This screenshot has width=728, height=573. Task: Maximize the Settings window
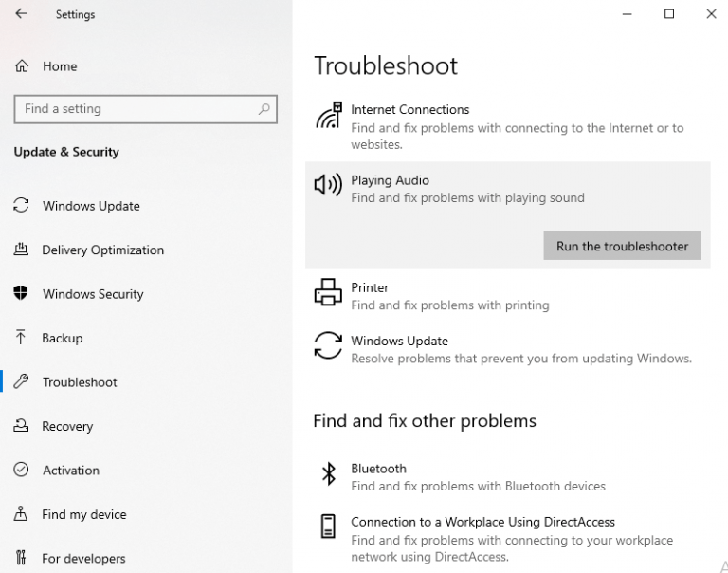[x=669, y=14]
